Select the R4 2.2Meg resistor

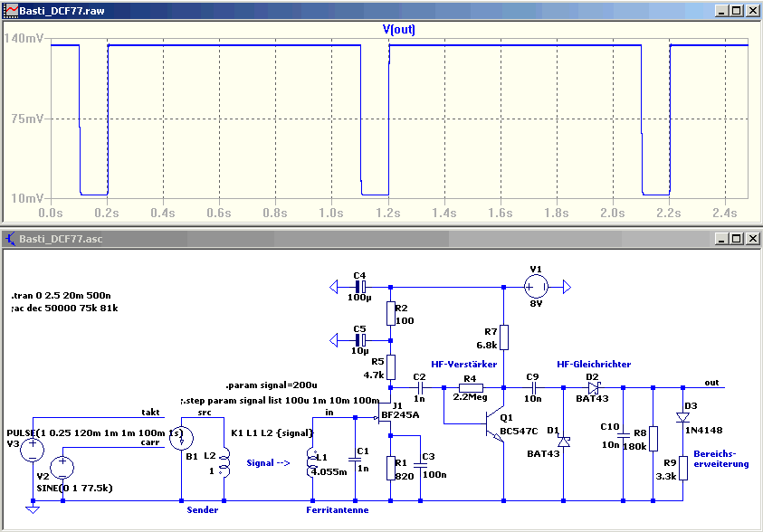[x=471, y=387]
